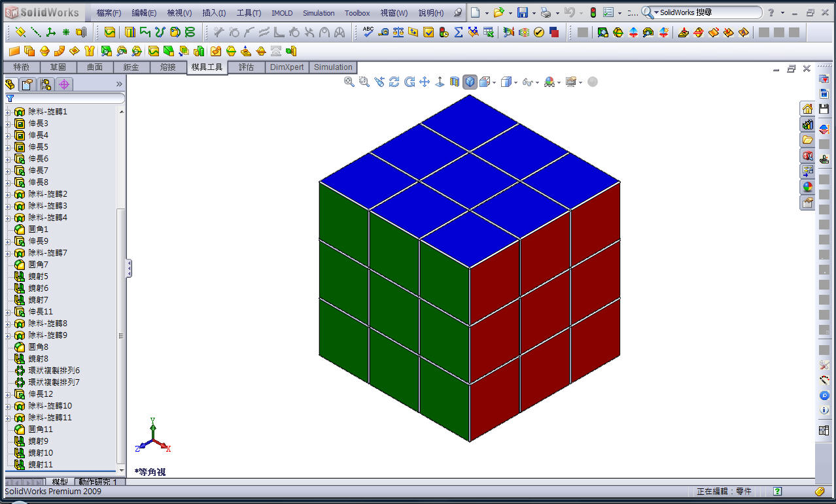836x504 pixels.
Task: Open the 插入(I) menu
Action: (214, 13)
